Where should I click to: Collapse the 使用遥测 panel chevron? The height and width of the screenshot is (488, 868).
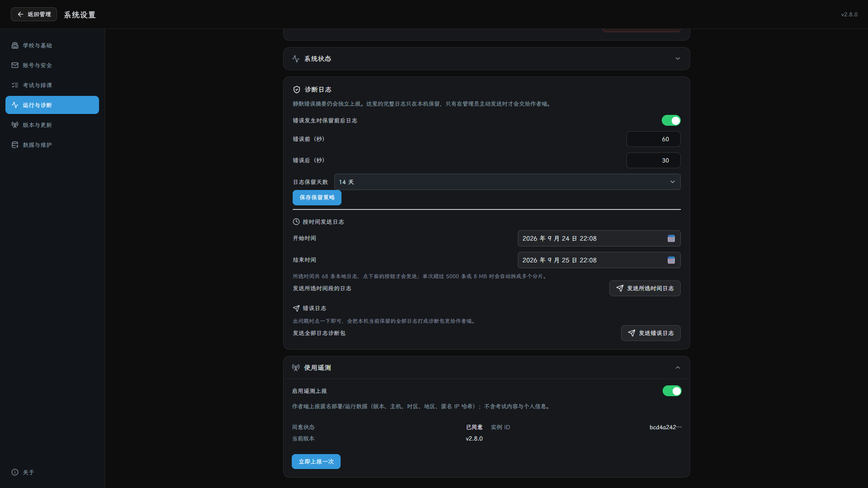[678, 368]
